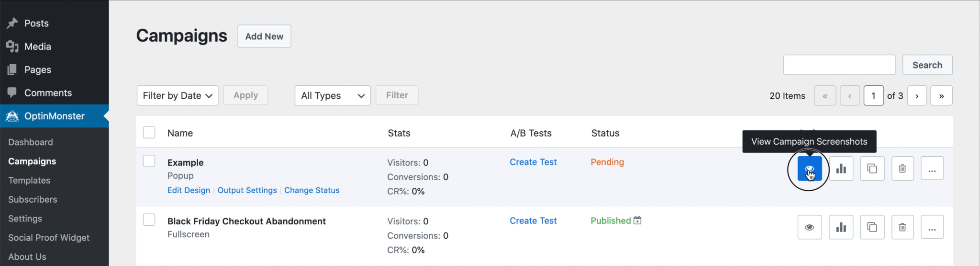Image resolution: width=980 pixels, height=266 pixels.
Task: Open analytics for Black Friday Checkout Abandonment
Action: 841,227
